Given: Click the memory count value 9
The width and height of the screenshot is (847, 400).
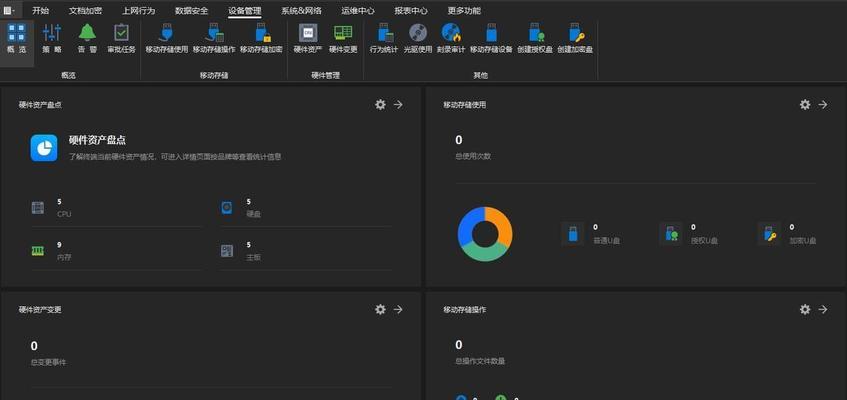Looking at the screenshot, I should tap(59, 245).
